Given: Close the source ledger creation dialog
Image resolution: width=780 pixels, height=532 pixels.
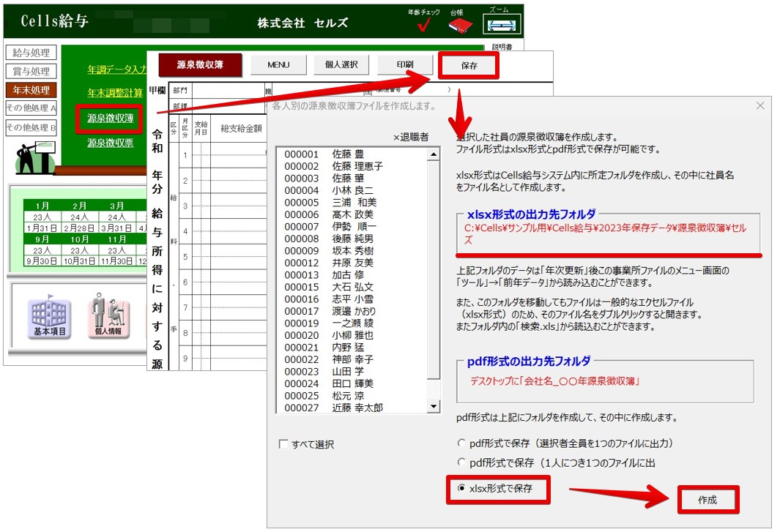Looking at the screenshot, I should point(759,105).
